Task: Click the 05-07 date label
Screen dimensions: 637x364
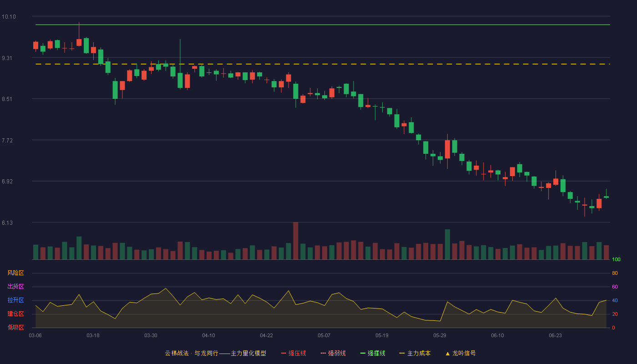Action: [324, 335]
